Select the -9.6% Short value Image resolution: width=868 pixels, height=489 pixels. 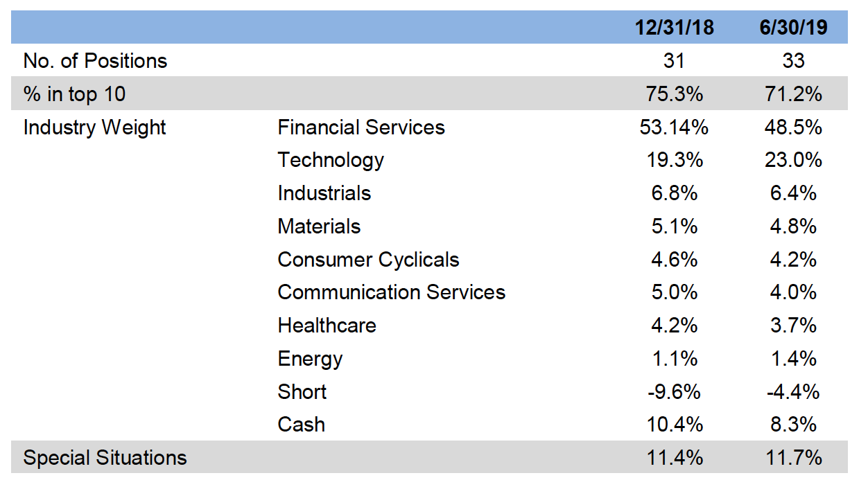pyautogui.click(x=674, y=392)
